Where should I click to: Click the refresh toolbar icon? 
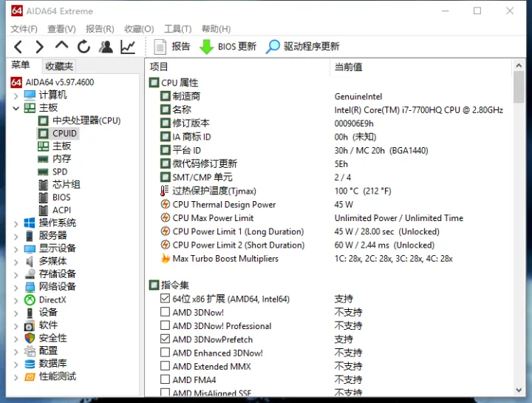click(83, 47)
